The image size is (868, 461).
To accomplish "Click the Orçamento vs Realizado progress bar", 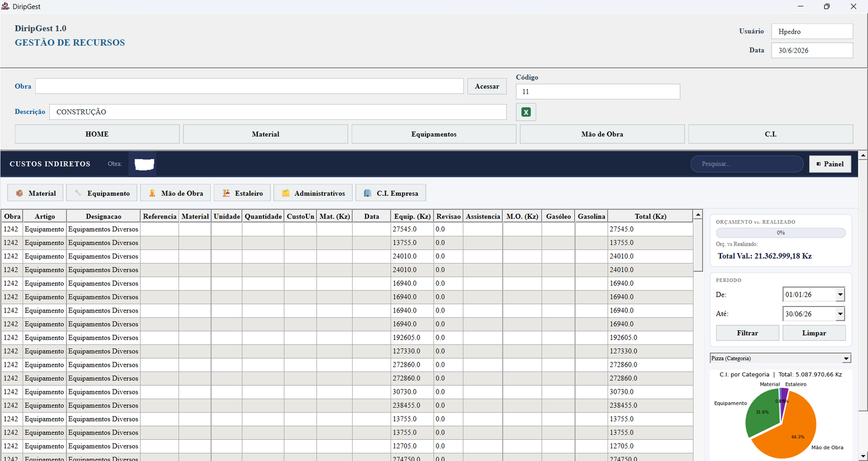I will pyautogui.click(x=781, y=233).
